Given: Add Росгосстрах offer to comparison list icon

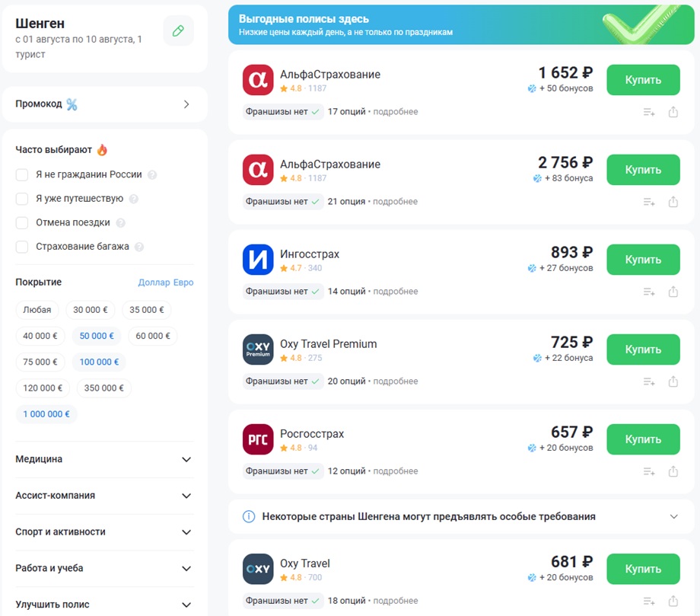Looking at the screenshot, I should click(x=649, y=472).
